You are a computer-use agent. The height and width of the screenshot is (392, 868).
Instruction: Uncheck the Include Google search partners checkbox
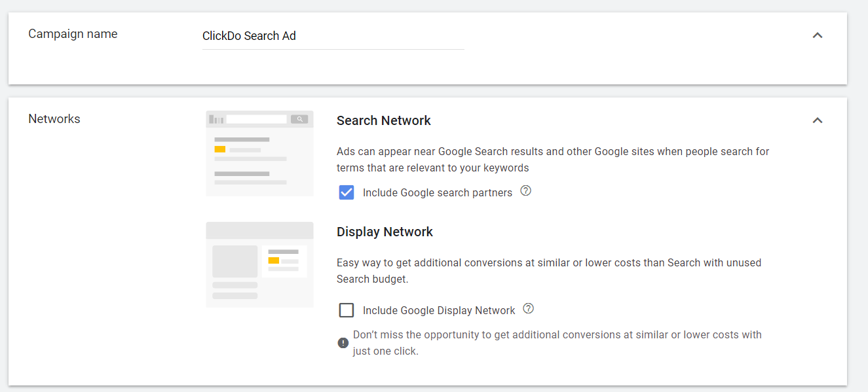[347, 192]
